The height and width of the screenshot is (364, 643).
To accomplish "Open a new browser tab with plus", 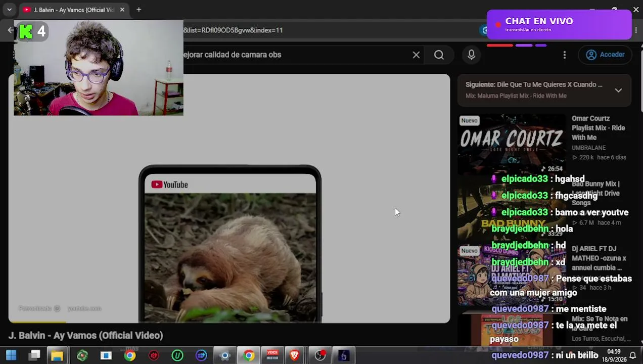I will pyautogui.click(x=139, y=10).
